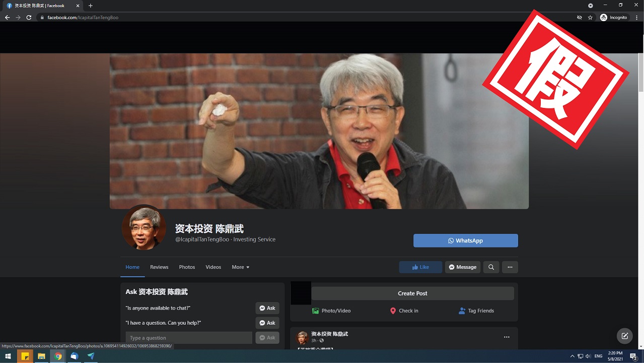Open the page's three-dot options menu
Viewport: 644px width, 363px height.
[510, 267]
